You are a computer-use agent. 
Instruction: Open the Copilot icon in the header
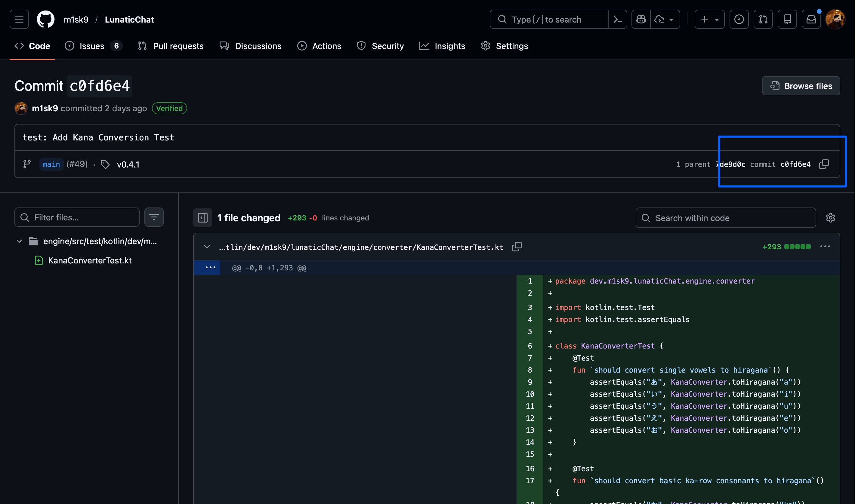(641, 19)
